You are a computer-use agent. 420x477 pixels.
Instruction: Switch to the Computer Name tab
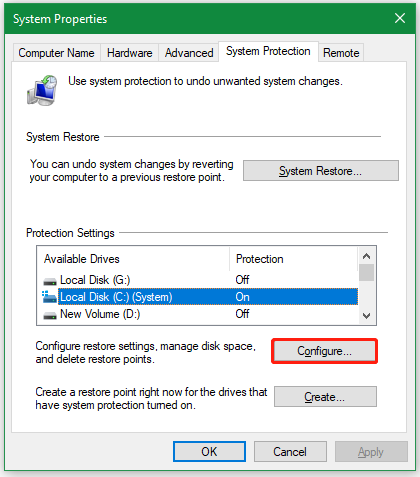pyautogui.click(x=56, y=53)
